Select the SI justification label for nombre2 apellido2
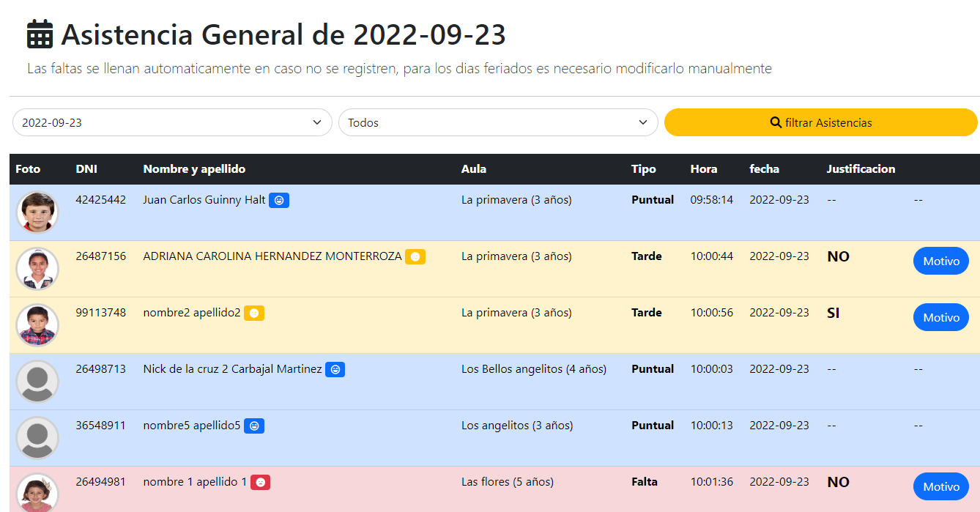 (x=834, y=312)
